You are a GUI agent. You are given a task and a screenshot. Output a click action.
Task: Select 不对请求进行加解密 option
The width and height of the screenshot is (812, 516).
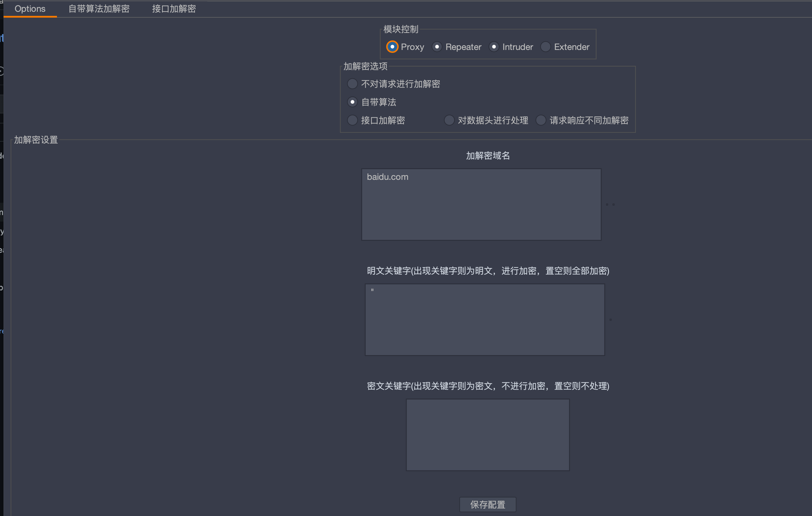[352, 84]
